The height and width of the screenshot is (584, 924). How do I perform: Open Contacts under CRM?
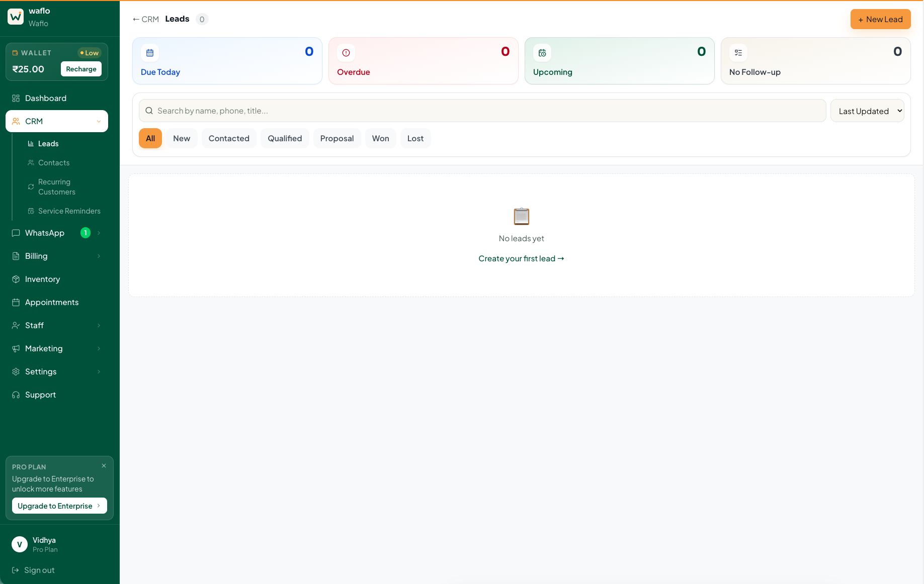point(54,163)
